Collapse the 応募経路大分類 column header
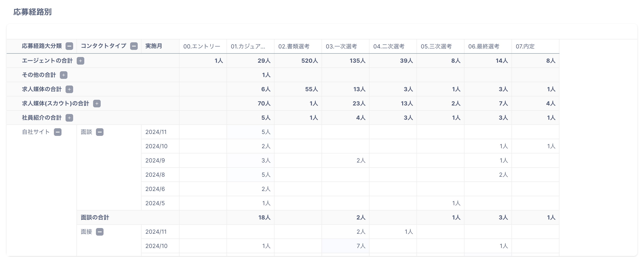This screenshot has width=644, height=257. 69,46
